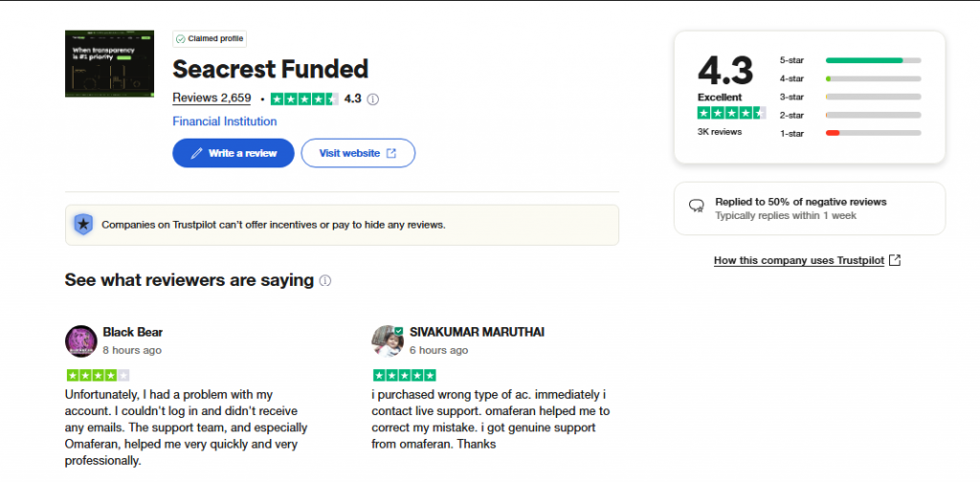
Task: Click the info icon next to 'See what reviewers are saying'
Action: tap(325, 280)
